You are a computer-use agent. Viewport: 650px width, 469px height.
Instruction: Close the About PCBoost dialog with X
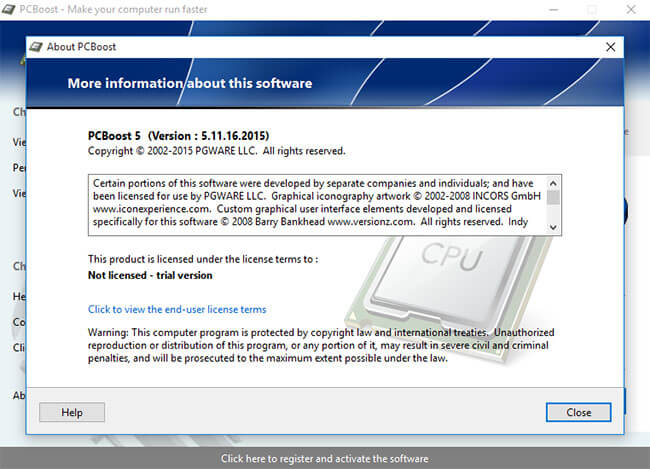pos(610,47)
